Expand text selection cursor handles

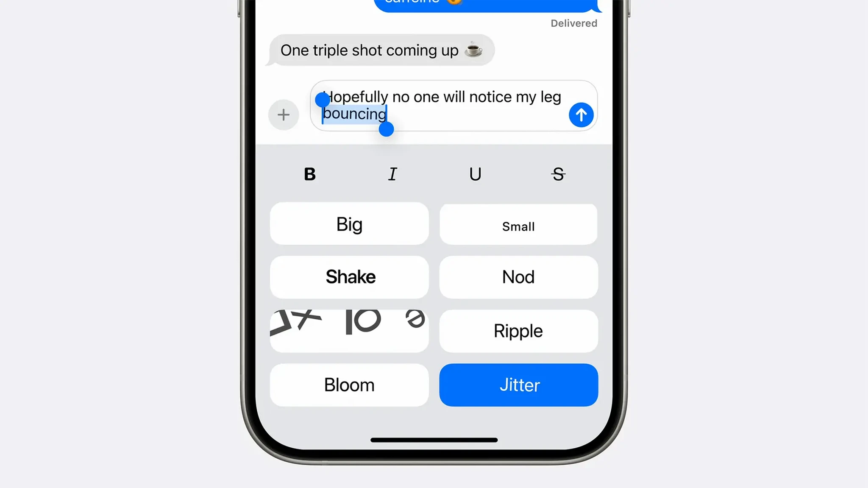(x=387, y=130)
